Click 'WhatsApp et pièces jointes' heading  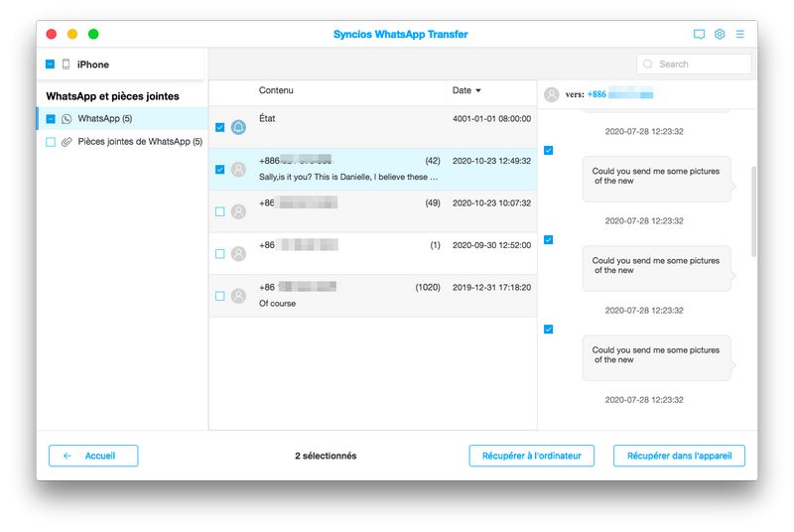(112, 96)
